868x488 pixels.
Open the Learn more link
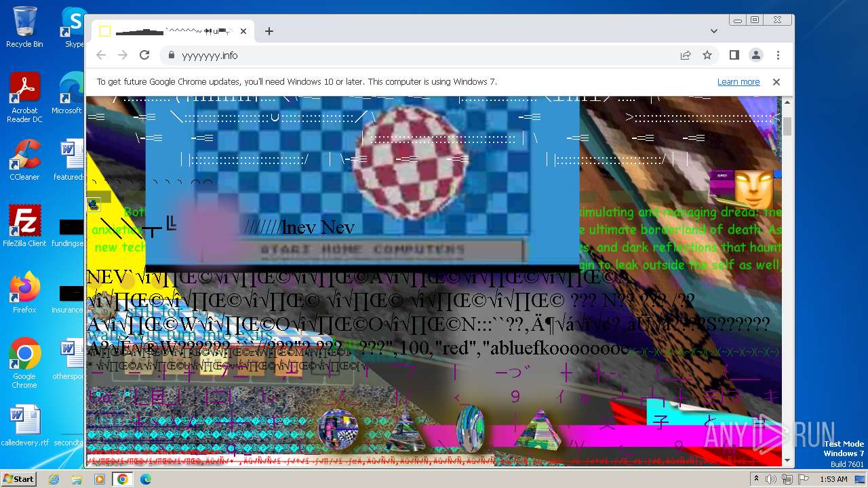tap(738, 82)
